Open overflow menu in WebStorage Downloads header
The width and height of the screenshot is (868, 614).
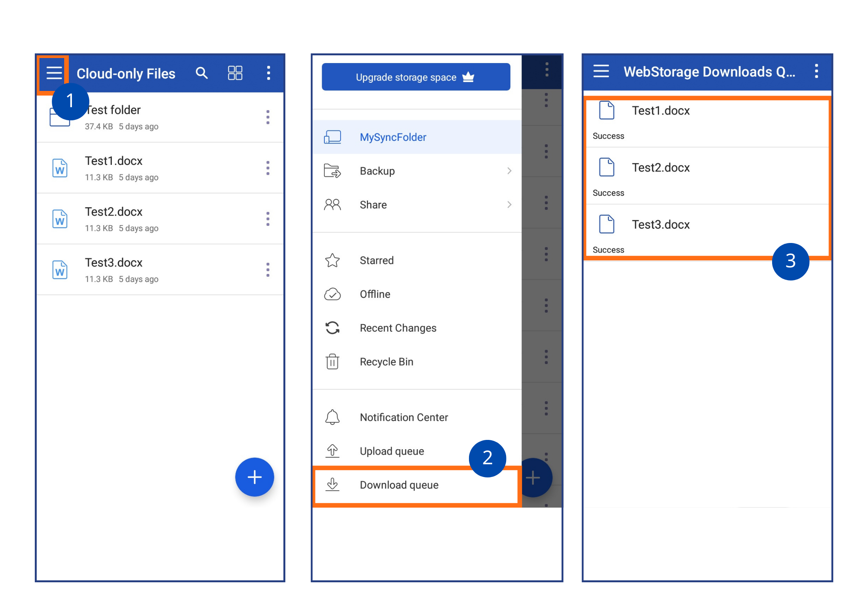[817, 71]
